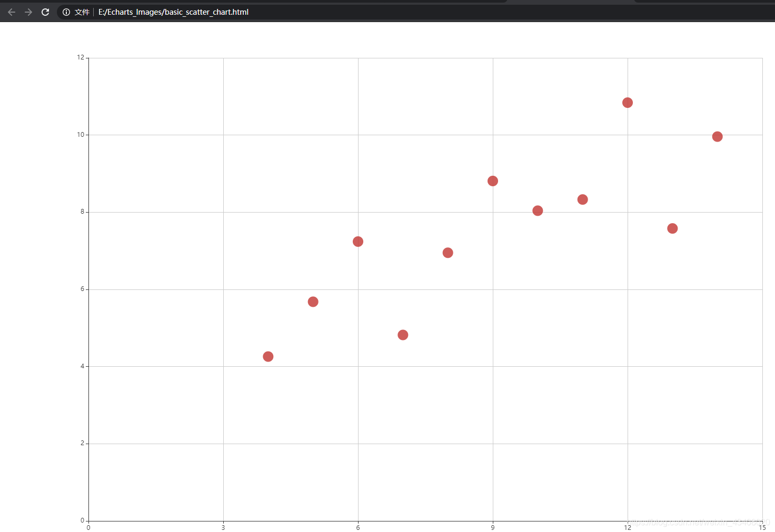The image size is (775, 532).
Task: Select the scatter point at x=4
Action: pyautogui.click(x=268, y=357)
